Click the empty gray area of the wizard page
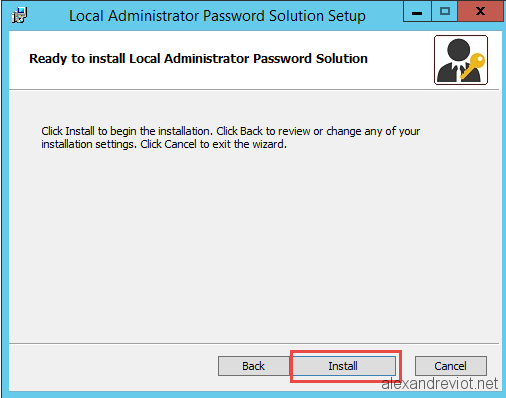 [253, 243]
